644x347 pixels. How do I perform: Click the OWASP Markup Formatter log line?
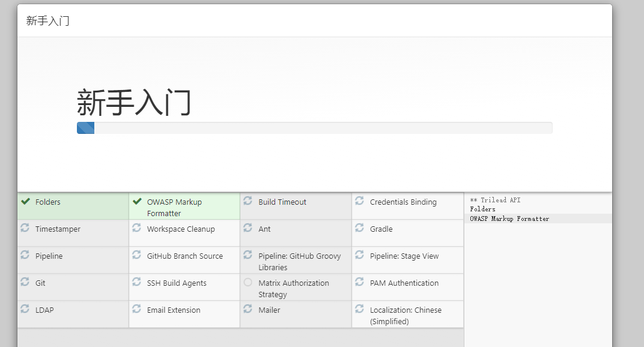[x=509, y=219]
